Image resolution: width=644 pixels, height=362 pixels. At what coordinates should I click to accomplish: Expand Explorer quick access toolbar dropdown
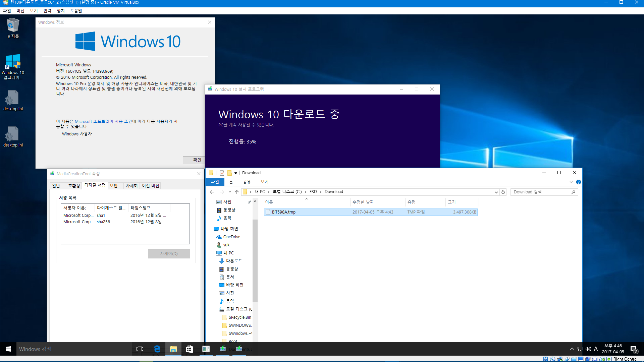(x=235, y=173)
